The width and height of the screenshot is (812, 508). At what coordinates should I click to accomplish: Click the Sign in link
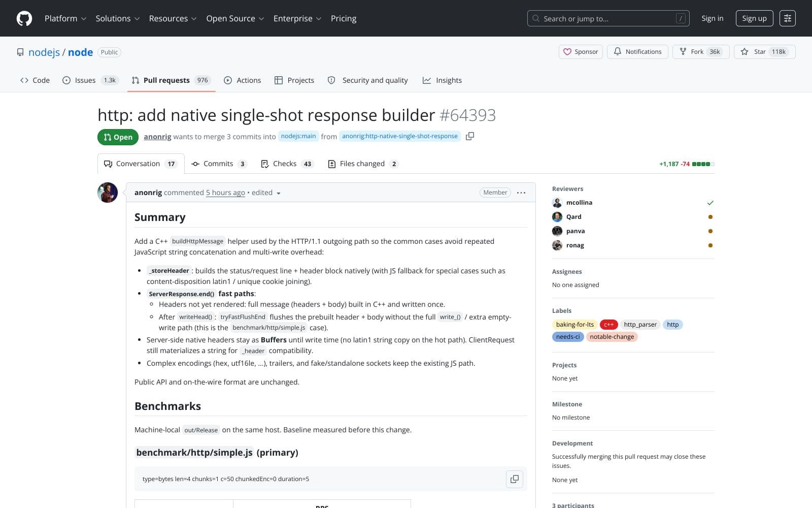coord(713,18)
